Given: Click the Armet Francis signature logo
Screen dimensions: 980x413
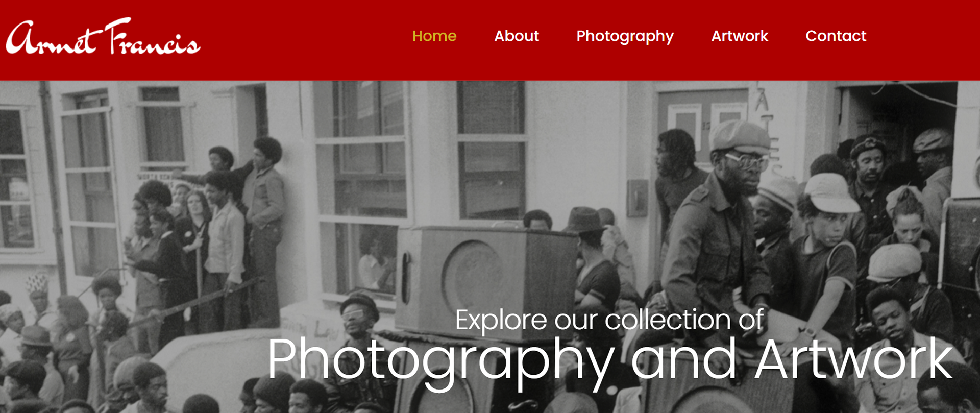Looking at the screenshot, I should click(x=103, y=37).
